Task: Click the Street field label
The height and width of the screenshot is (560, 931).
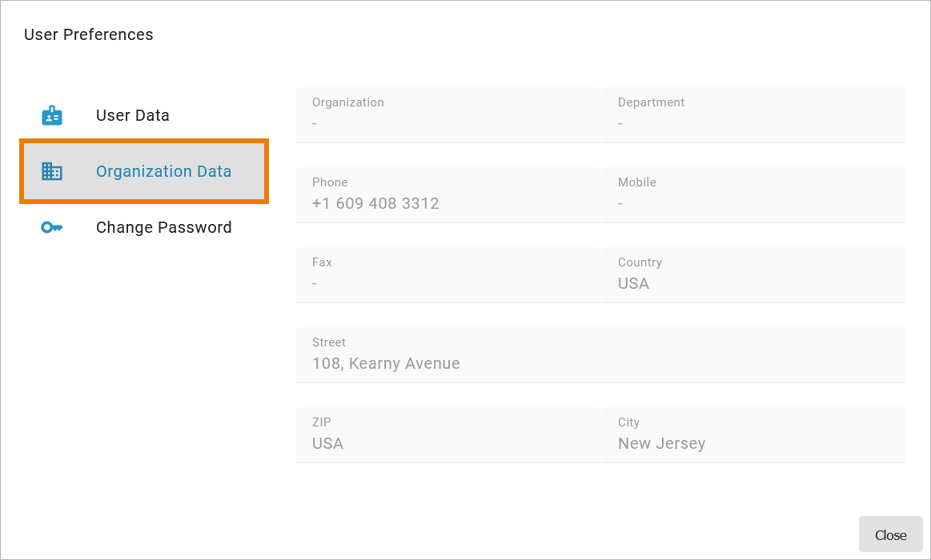Action: click(329, 342)
